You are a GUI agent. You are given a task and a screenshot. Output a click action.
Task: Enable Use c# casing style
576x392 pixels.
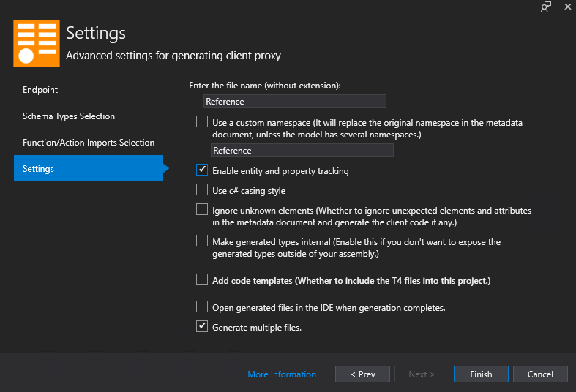(x=202, y=190)
